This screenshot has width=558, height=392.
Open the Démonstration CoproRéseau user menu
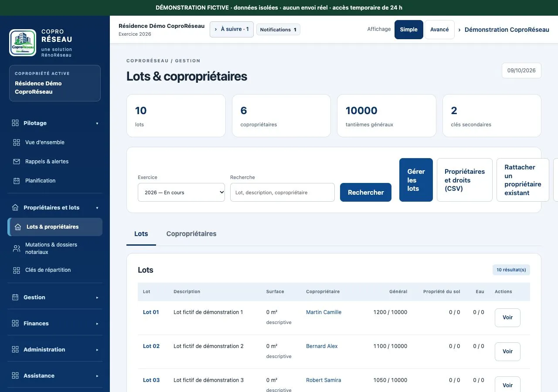(504, 30)
